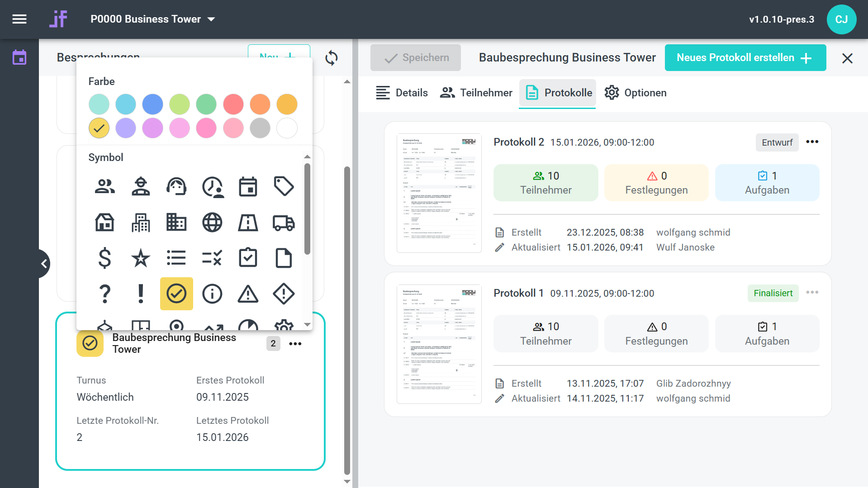868x488 pixels.
Task: Choose the price tag symbol
Action: tap(284, 186)
